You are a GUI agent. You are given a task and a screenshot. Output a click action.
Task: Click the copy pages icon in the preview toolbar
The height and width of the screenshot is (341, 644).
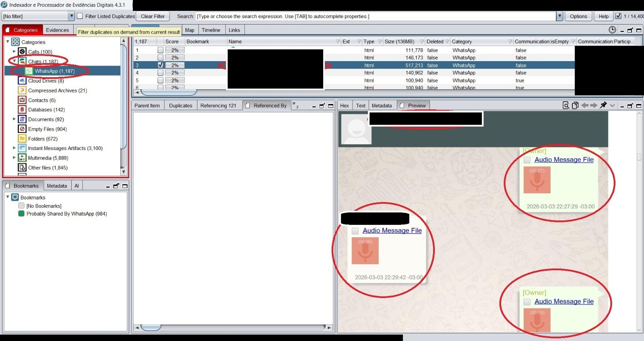575,105
